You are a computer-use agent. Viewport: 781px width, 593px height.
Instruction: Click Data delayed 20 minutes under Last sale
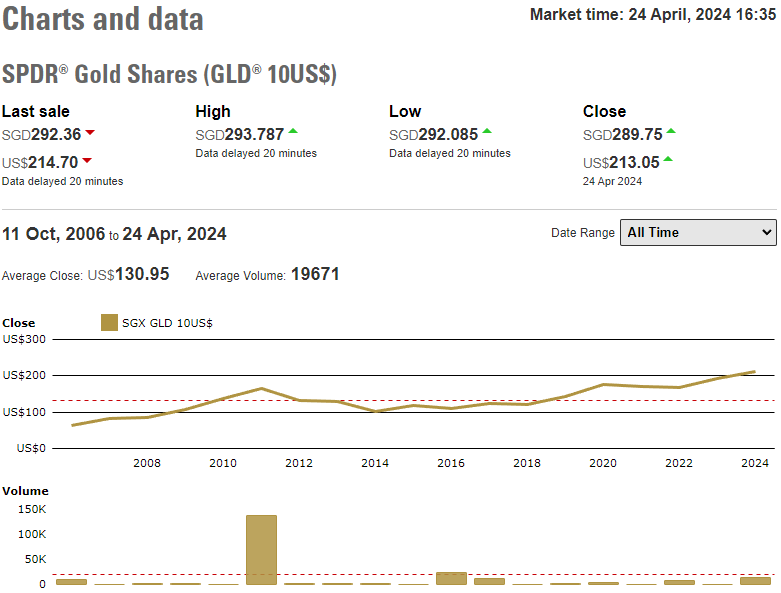coord(62,181)
